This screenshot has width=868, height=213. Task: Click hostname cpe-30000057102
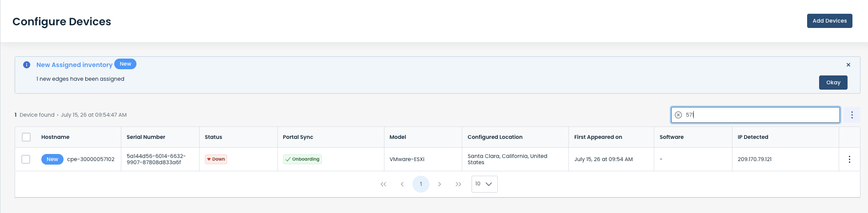point(91,159)
